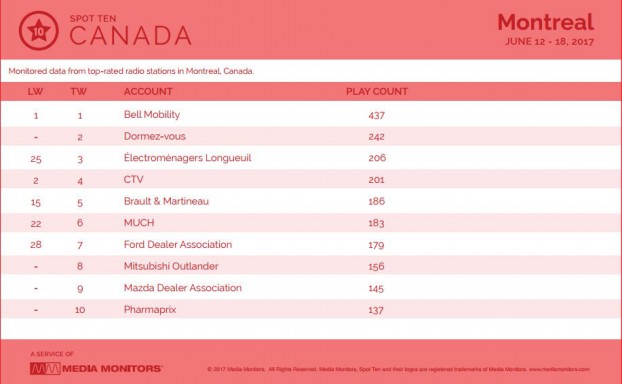Image resolution: width=622 pixels, height=384 pixels.
Task: Select the MUCH account row
Action: coord(311,223)
